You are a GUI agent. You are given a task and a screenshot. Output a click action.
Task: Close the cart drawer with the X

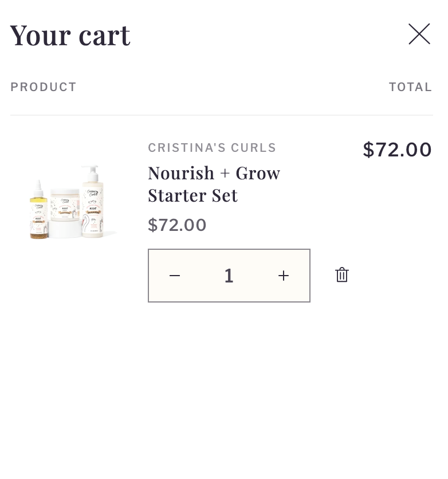[x=419, y=34]
